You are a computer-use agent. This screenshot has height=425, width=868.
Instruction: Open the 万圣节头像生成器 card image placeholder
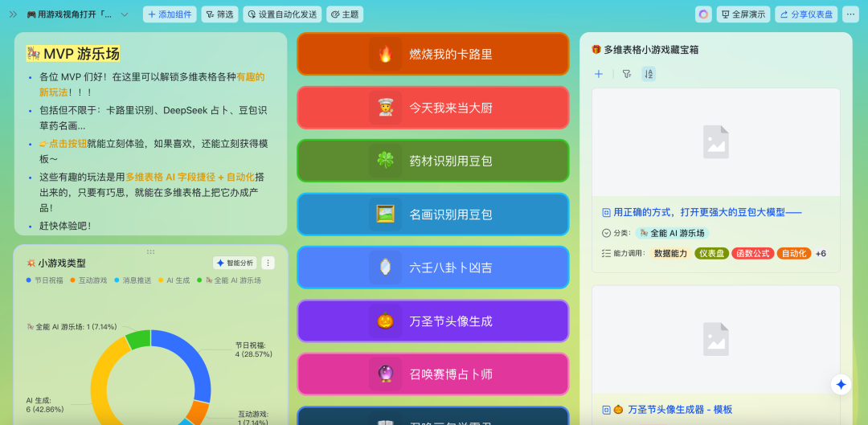[x=716, y=339]
